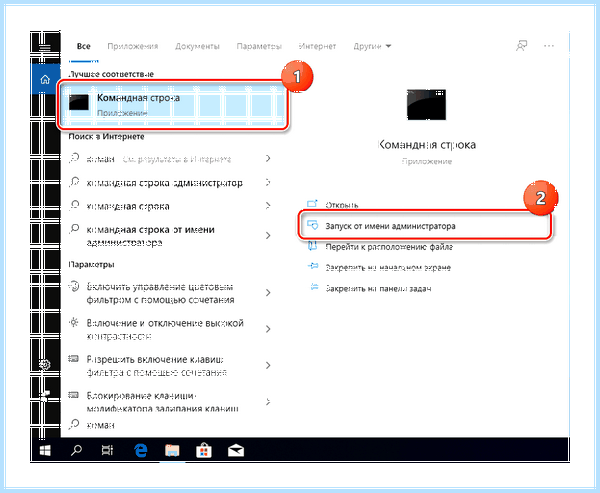Click the search icon beside командная строка администратор
Image resolution: width=600 pixels, height=493 pixels.
point(74,182)
